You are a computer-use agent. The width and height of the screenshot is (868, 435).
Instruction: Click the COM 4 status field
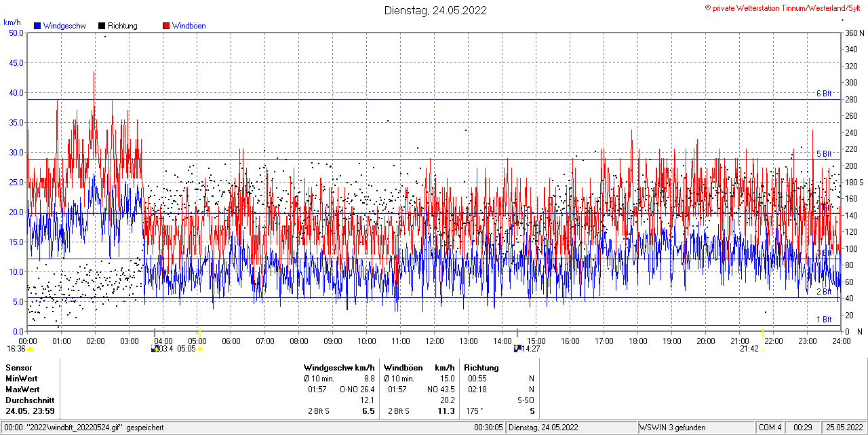[770, 428]
